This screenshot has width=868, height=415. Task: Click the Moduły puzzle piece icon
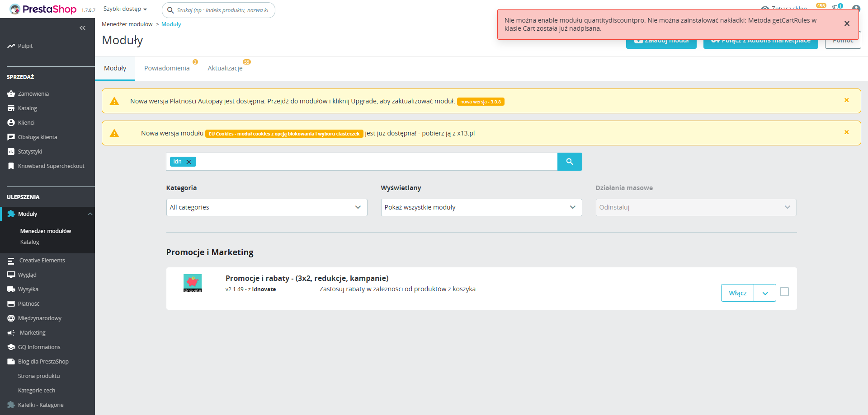tap(11, 214)
